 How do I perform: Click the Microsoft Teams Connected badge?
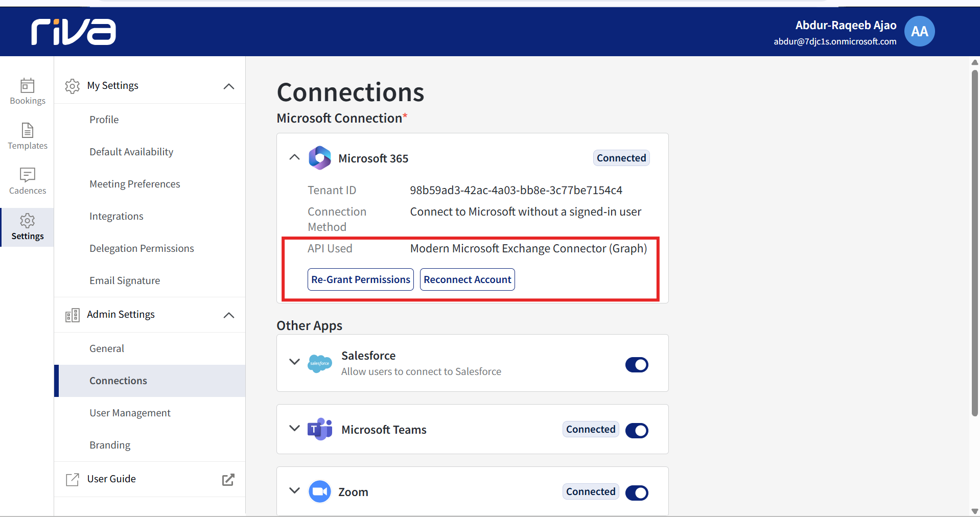coord(591,429)
